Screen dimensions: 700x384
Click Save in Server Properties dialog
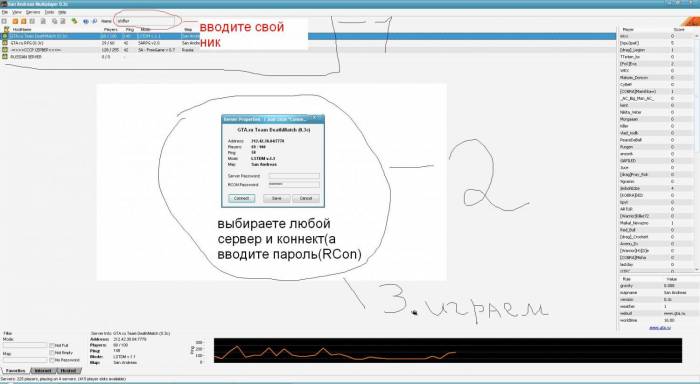[276, 198]
